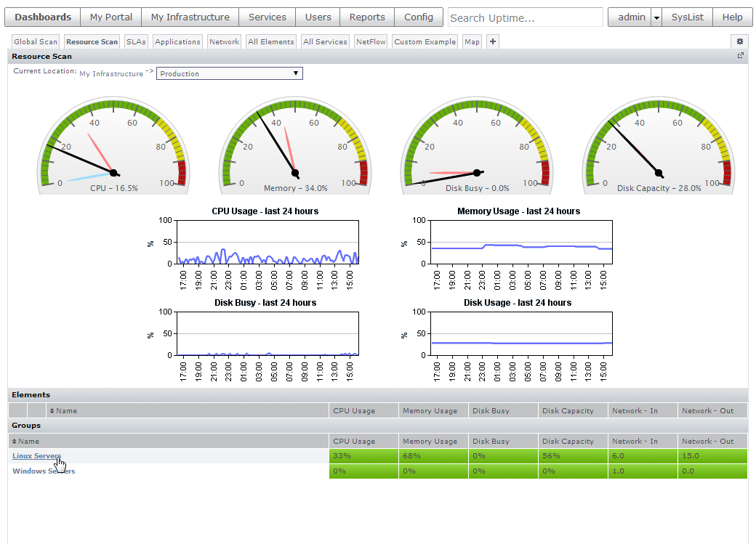Go to My Portal
This screenshot has width=756, height=544.
pyautogui.click(x=111, y=17)
